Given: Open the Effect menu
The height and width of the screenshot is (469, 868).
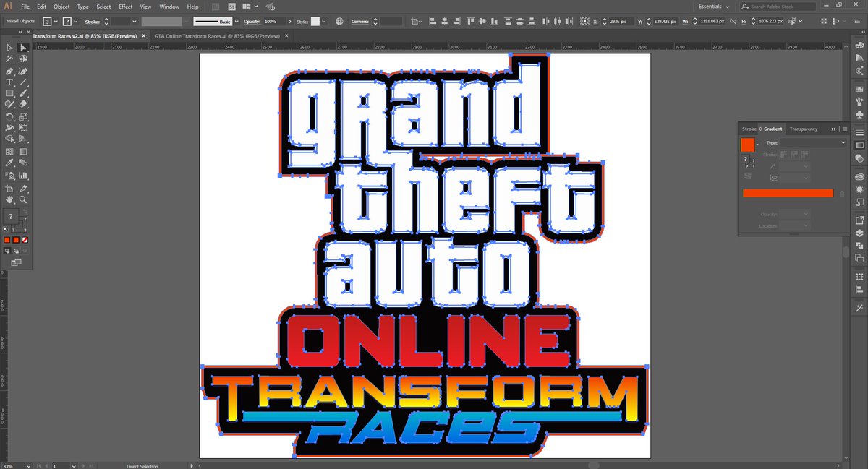Looking at the screenshot, I should pyautogui.click(x=126, y=7).
